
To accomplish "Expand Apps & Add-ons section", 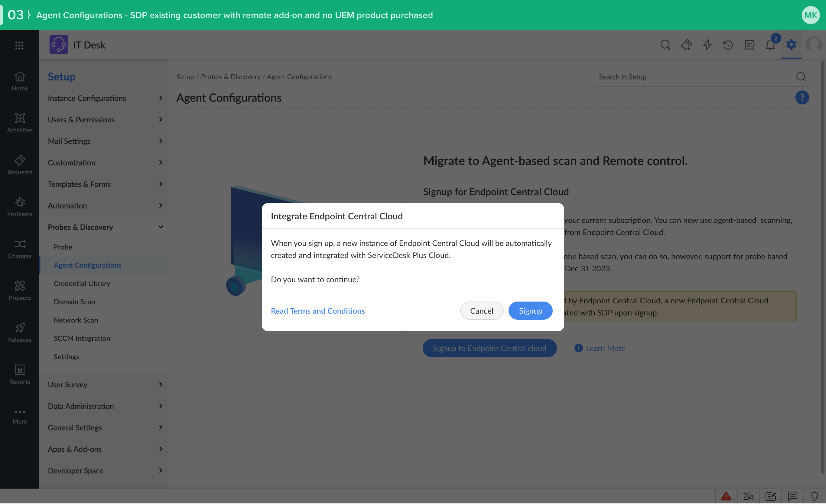I will pos(104,449).
